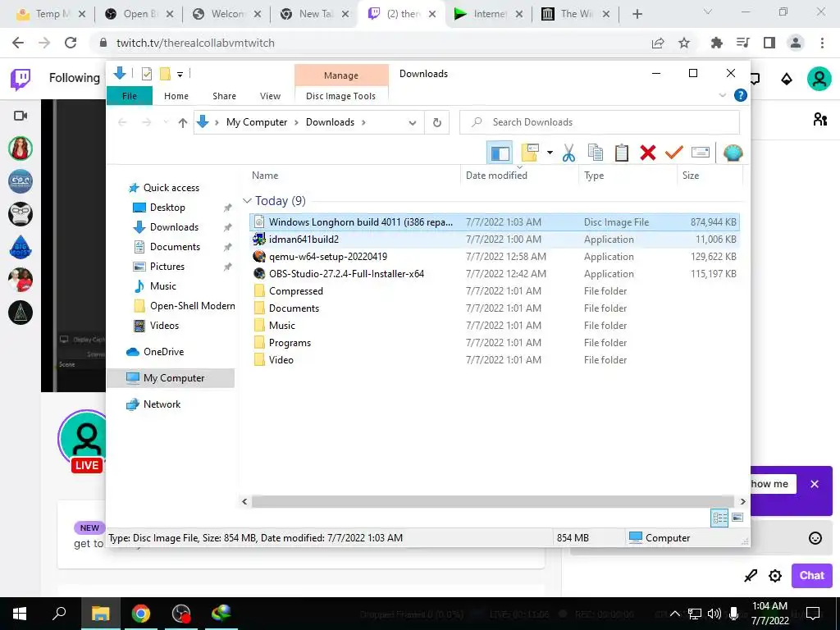Open the File tab in Explorer

(130, 96)
